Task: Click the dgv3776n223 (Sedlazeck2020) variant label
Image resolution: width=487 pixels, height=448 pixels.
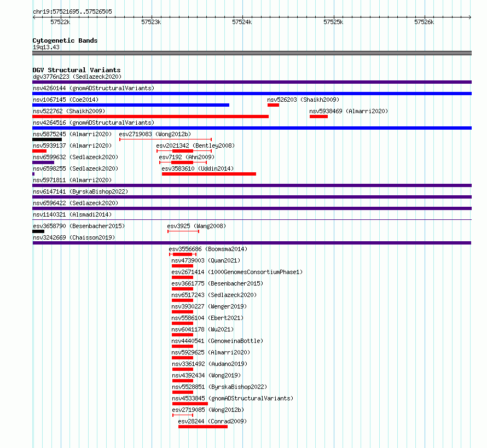Action: coord(77,77)
